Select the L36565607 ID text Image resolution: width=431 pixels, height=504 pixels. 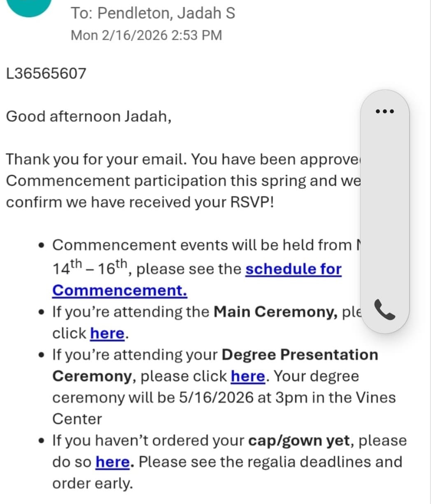(x=46, y=73)
